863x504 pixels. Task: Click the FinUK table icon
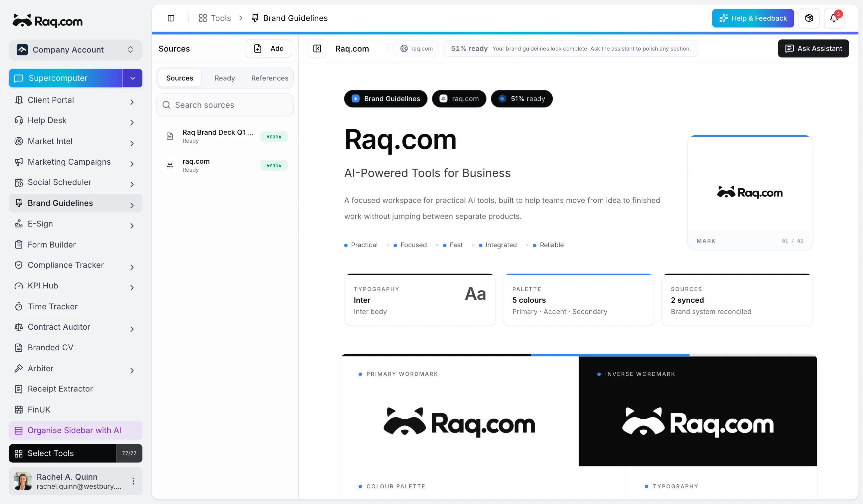point(19,410)
